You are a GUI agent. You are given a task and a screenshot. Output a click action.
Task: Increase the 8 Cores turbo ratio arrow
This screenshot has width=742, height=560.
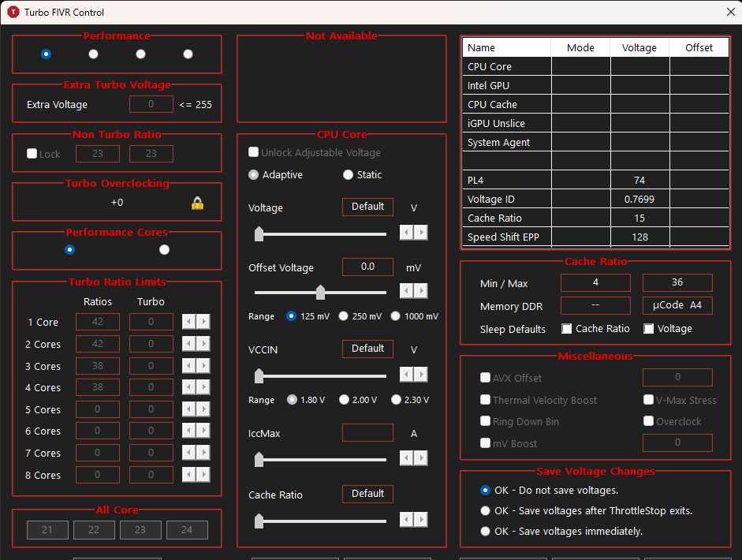(203, 474)
